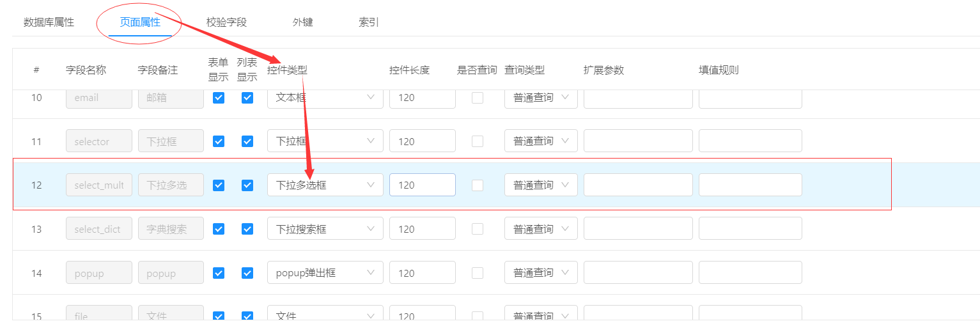Open the popup弹出框 control type dropdown

[325, 273]
